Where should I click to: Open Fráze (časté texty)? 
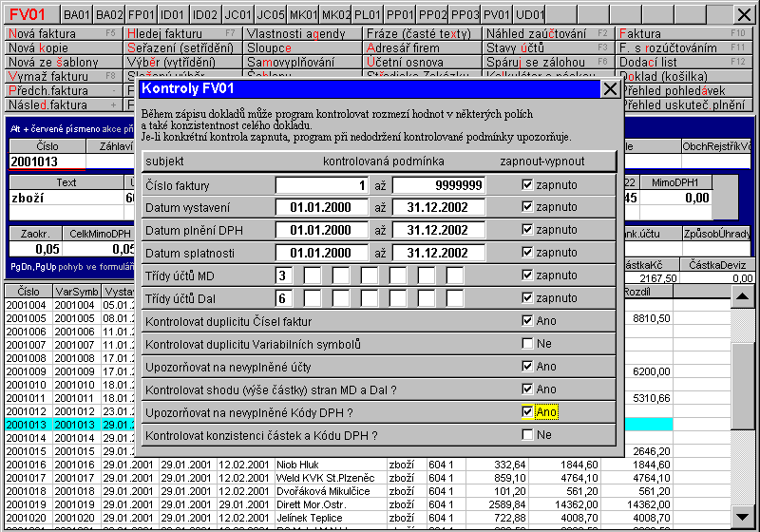[422, 33]
